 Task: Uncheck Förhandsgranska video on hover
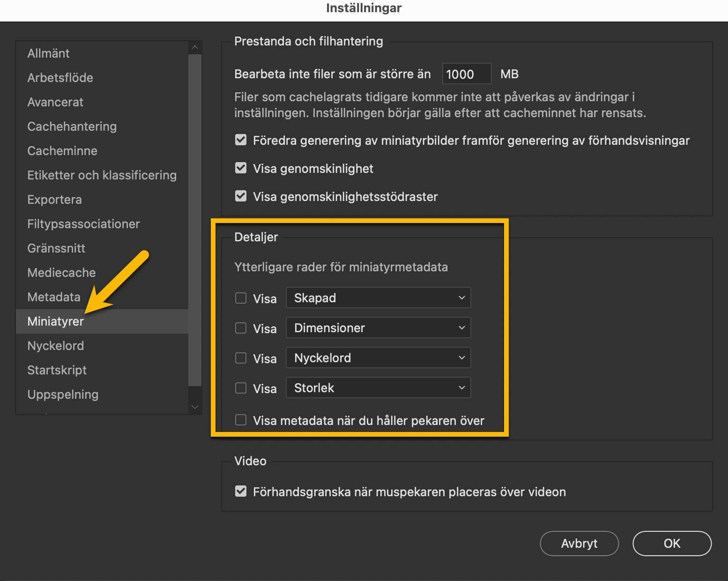click(241, 492)
